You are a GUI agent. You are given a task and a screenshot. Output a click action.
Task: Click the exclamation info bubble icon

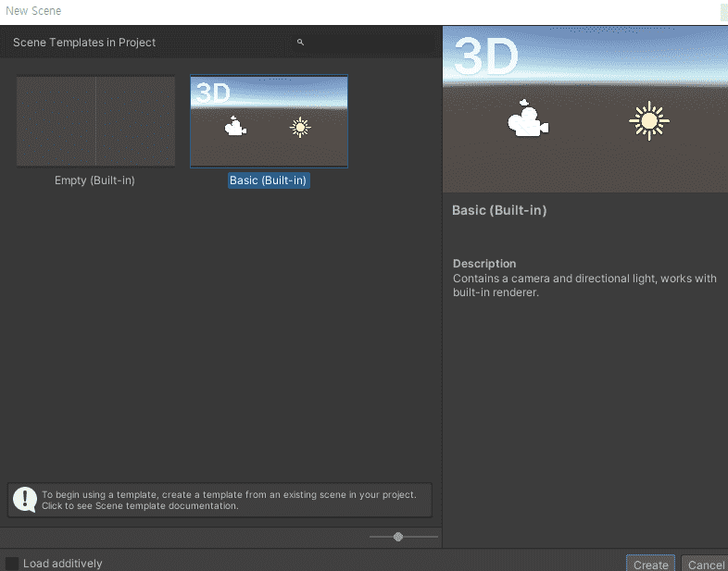point(25,500)
